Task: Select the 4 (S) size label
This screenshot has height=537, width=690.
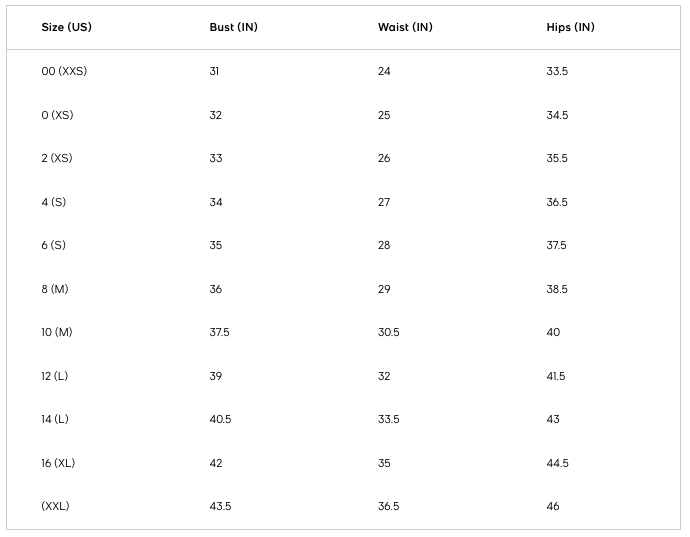Action: 54,202
